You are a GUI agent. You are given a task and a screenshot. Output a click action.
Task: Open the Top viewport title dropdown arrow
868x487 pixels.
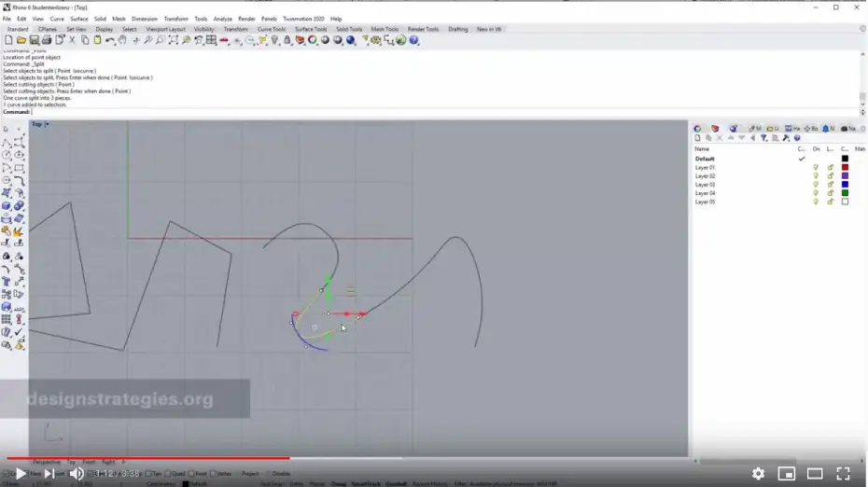tap(47, 124)
